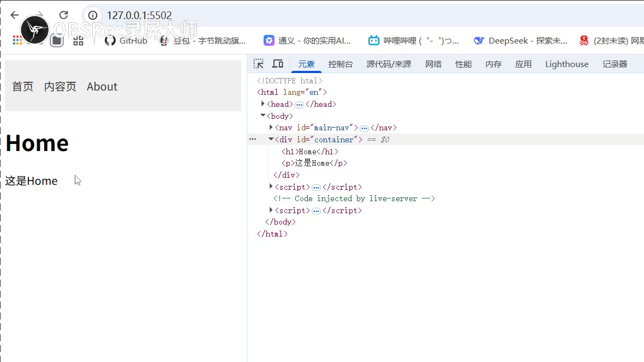Expand the nav id="main-nav" node
The width and height of the screenshot is (644, 362).
point(271,128)
